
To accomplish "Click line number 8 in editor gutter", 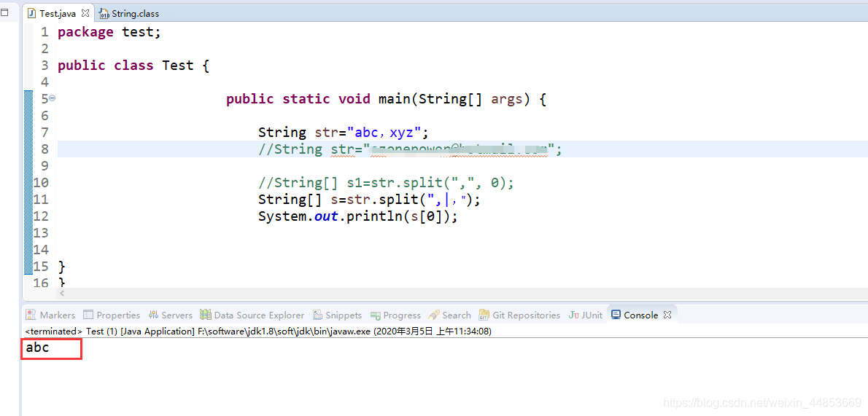I will 44,149.
